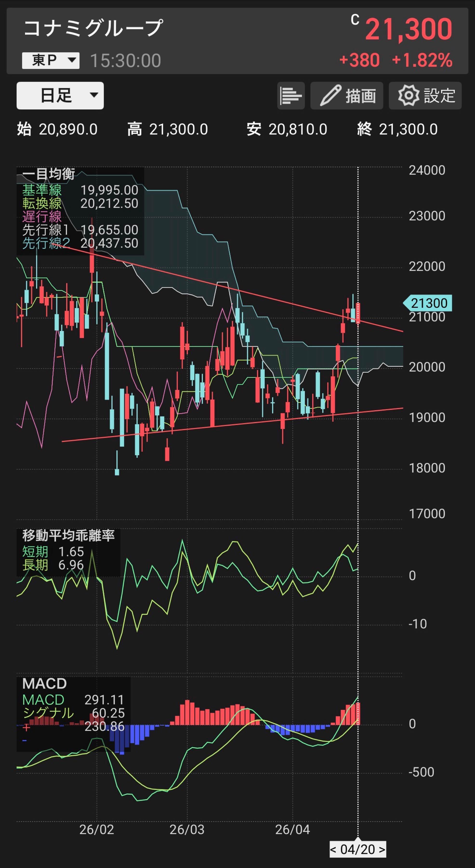Open the 日足 timeframe dropdown

click(60, 95)
